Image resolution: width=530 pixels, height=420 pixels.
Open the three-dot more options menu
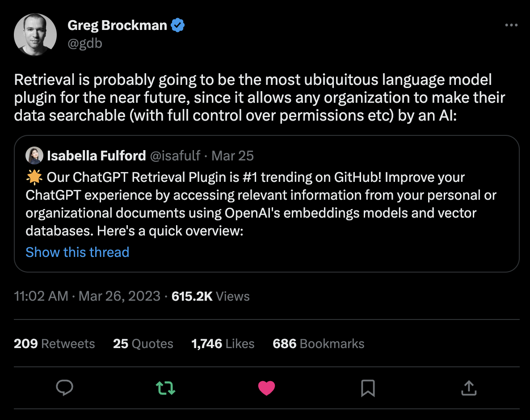pos(511,25)
